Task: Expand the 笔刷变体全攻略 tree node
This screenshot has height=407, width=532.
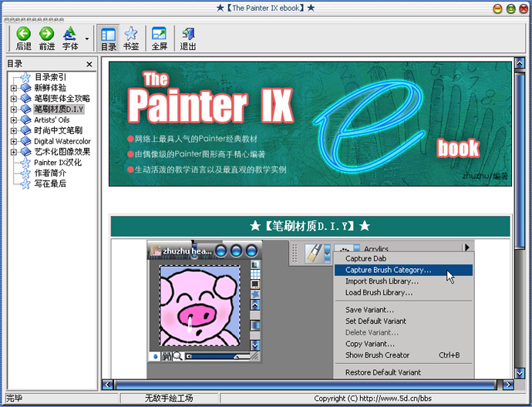Action: click(13, 99)
